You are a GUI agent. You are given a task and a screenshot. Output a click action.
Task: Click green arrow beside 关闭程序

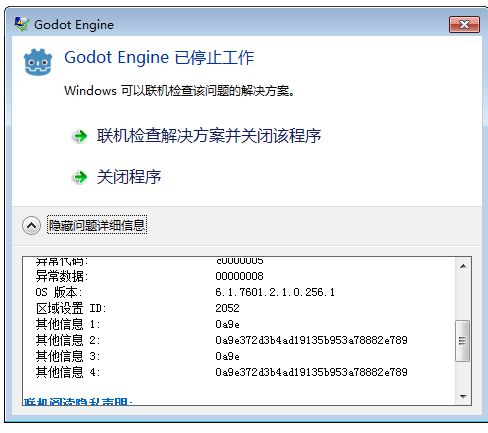point(80,177)
